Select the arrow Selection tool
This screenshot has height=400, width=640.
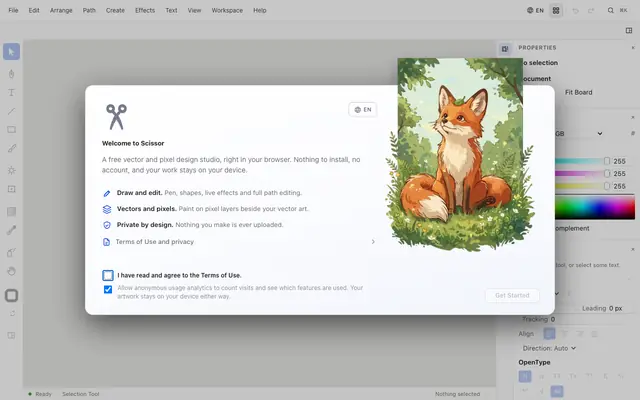tap(11, 52)
